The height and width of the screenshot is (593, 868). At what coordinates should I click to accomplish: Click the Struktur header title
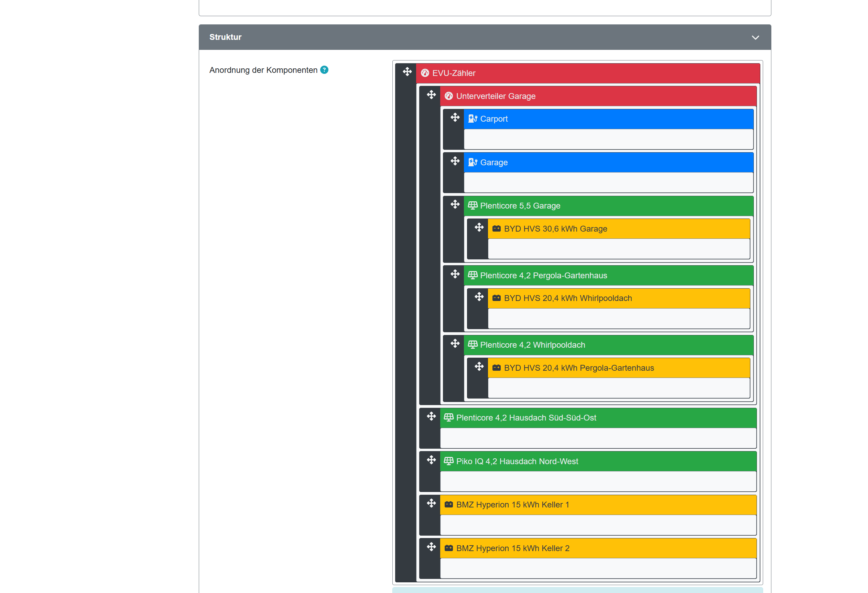point(225,37)
